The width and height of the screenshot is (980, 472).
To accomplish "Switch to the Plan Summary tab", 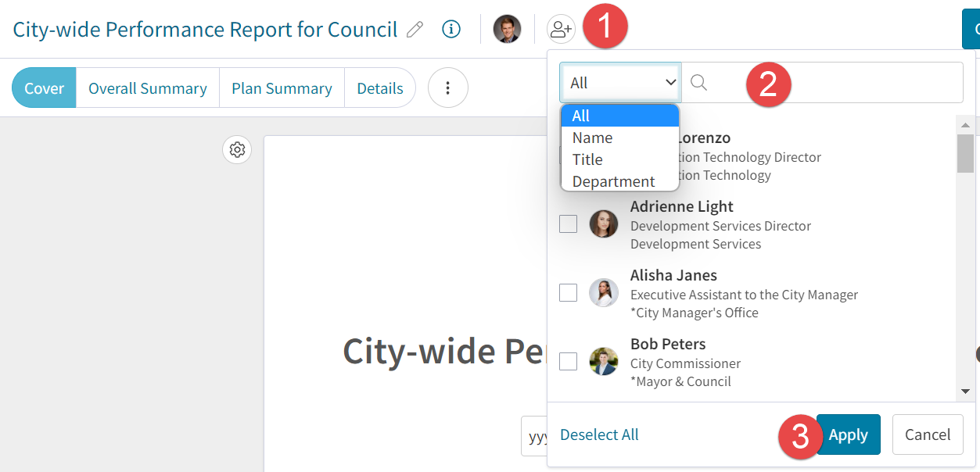I will pyautogui.click(x=282, y=88).
